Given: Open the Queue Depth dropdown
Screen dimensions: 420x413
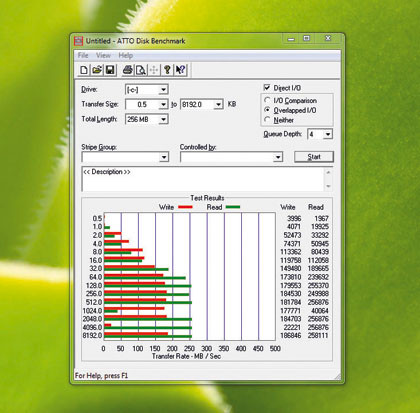Looking at the screenshot, I should (x=320, y=134).
